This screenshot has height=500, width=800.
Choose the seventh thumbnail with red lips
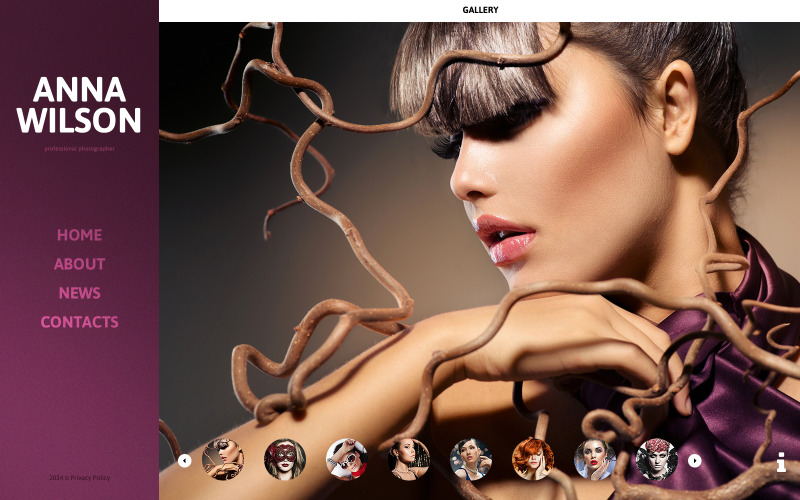pyautogui.click(x=595, y=459)
